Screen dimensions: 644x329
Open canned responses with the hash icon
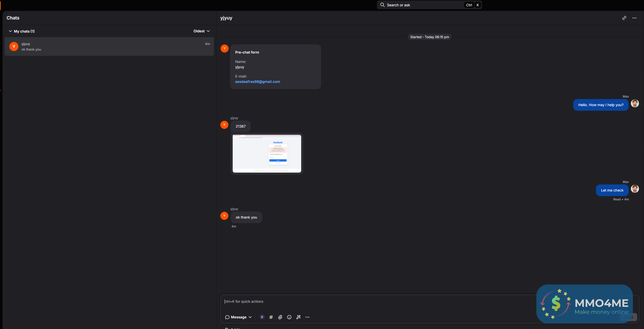click(x=271, y=317)
